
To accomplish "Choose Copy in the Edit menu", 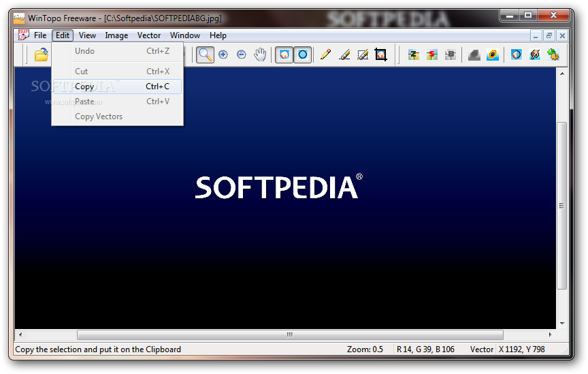I will [117, 87].
